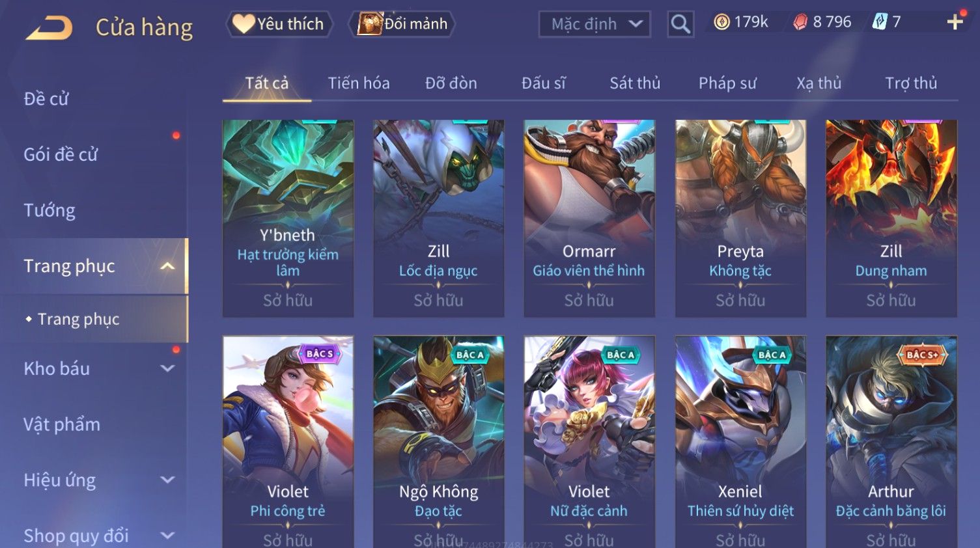
Task: Tap the golden back arrow icon
Action: (49, 28)
